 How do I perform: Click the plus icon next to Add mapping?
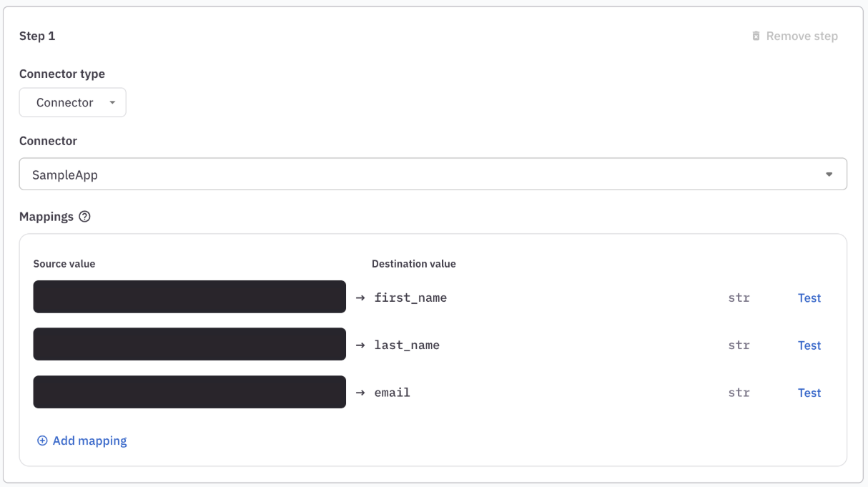(42, 441)
